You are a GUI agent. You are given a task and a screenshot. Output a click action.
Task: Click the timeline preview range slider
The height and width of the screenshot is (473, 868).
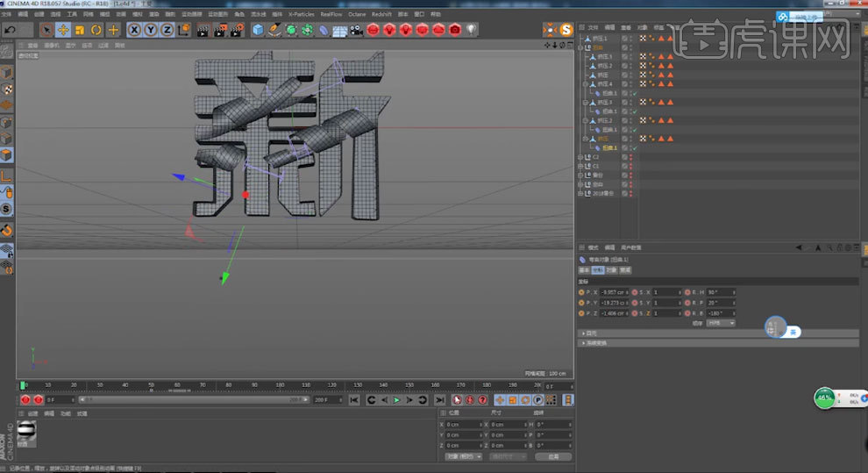pos(193,400)
